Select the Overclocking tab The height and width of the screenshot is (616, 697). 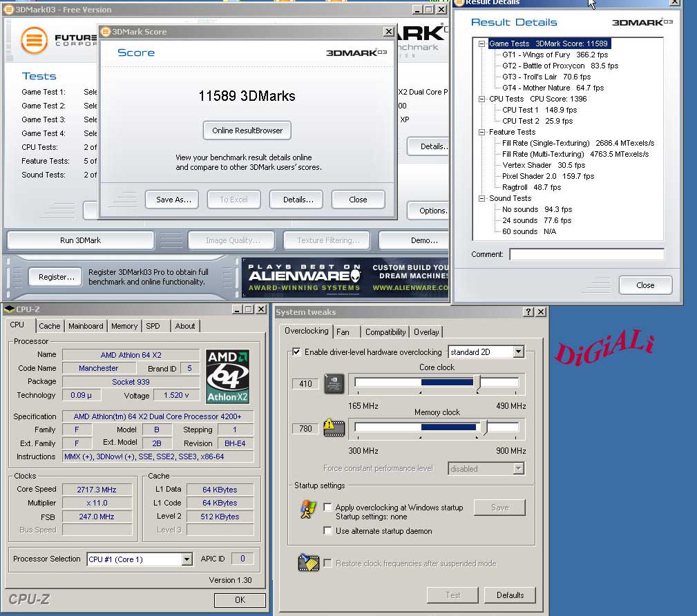point(306,331)
